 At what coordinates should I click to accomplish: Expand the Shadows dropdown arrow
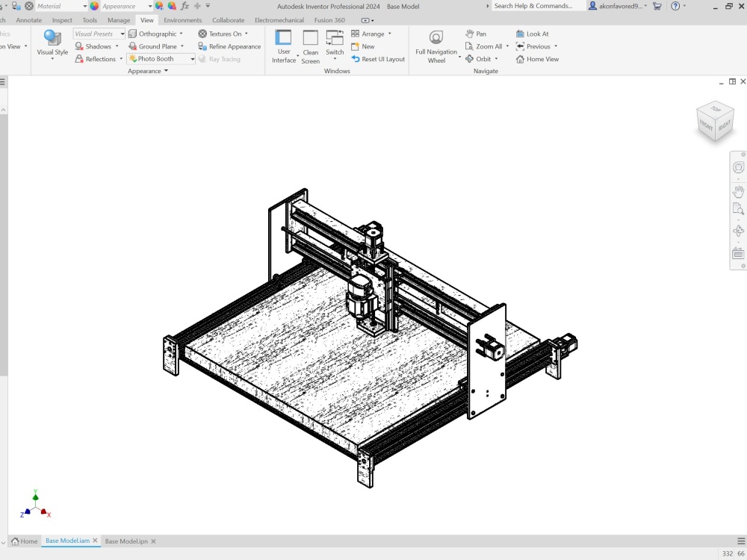coord(117,46)
